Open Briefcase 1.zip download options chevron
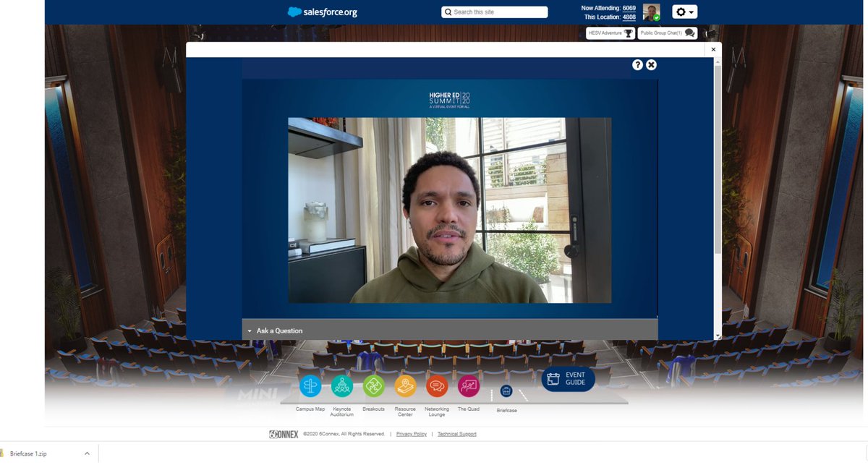The height and width of the screenshot is (465, 868). click(86, 452)
